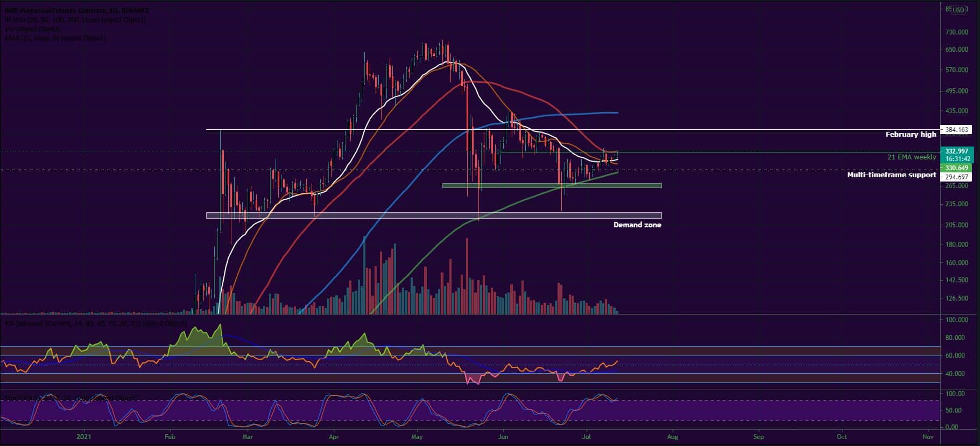Click the Stoch RSI scale value 50.00
Screen dimensions: 980x446
pyautogui.click(x=954, y=410)
